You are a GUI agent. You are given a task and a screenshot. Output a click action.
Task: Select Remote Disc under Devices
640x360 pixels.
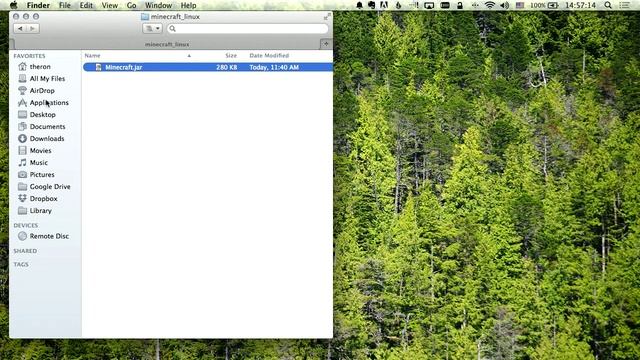(x=49, y=236)
